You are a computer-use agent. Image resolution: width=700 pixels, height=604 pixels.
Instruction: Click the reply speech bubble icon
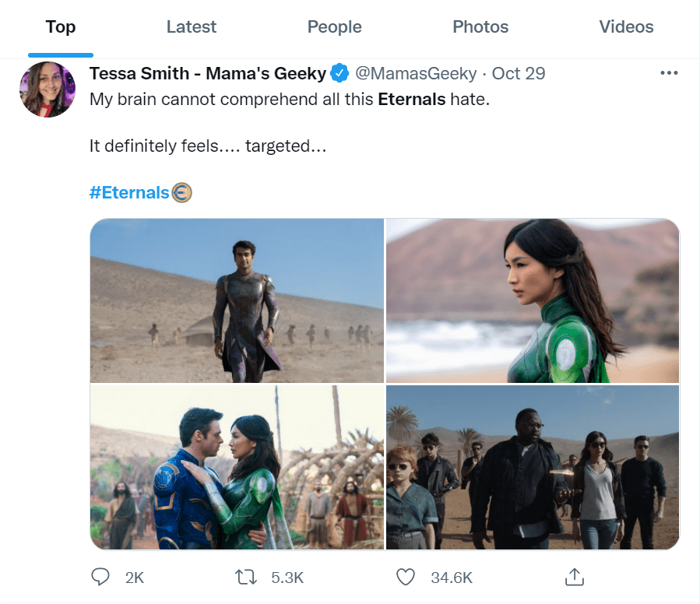100,577
